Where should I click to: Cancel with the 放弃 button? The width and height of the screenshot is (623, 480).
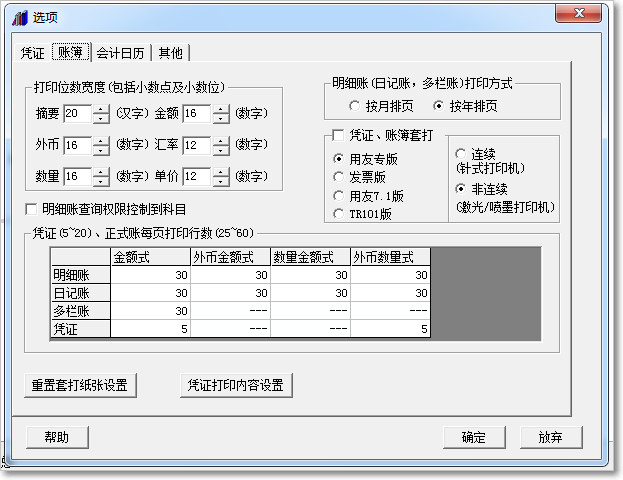551,437
